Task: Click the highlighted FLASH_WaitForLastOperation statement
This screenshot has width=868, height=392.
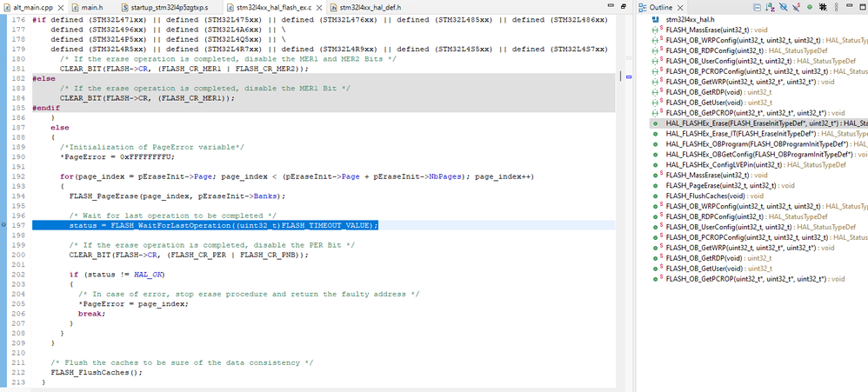Action: point(224,225)
